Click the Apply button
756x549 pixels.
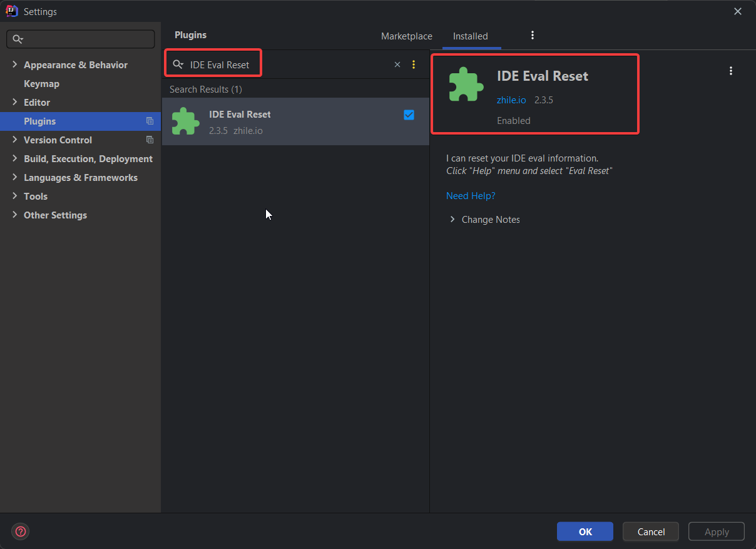point(717,531)
